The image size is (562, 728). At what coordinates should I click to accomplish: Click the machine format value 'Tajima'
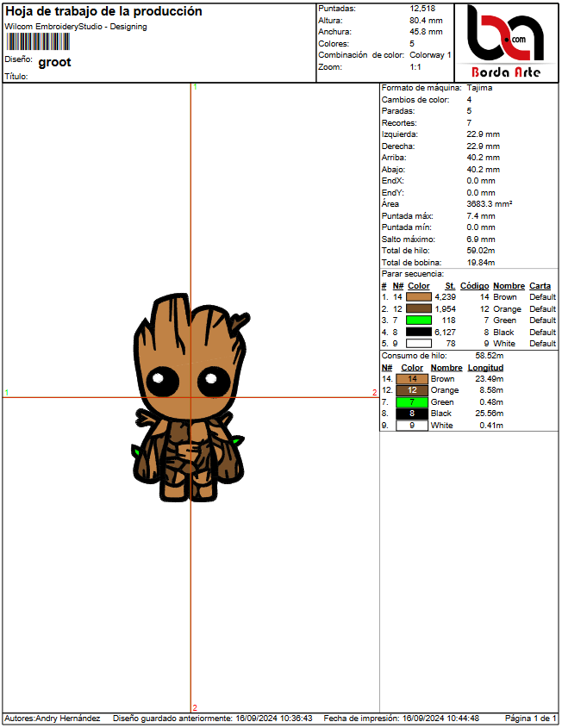pyautogui.click(x=479, y=88)
